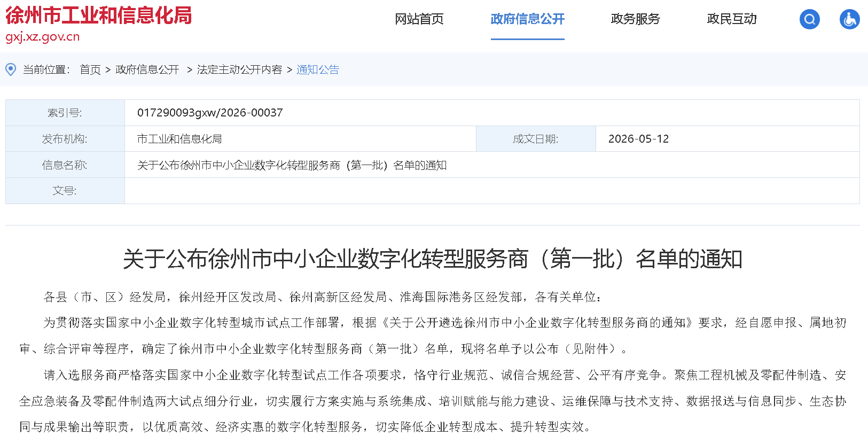This screenshot has width=868, height=436.
Task: Select the date value 2026-05-12
Action: (x=638, y=139)
